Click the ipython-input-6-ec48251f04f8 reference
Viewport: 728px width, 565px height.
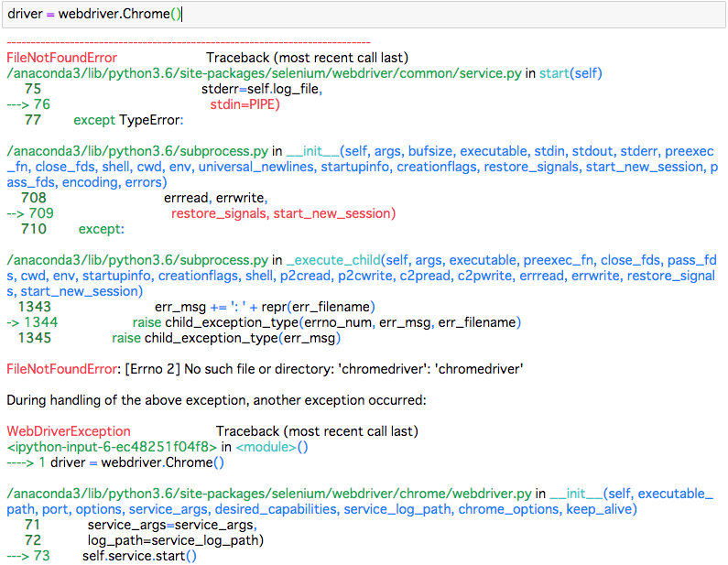pos(112,447)
